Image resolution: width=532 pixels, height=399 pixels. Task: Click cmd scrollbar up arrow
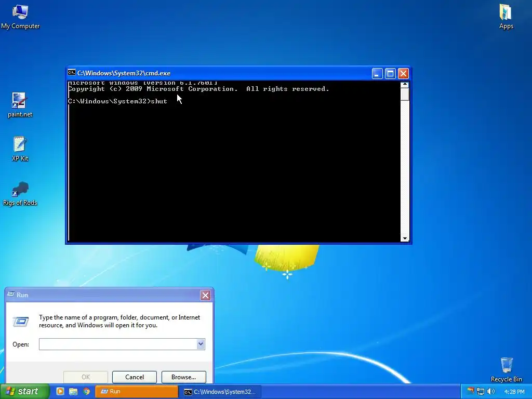404,85
